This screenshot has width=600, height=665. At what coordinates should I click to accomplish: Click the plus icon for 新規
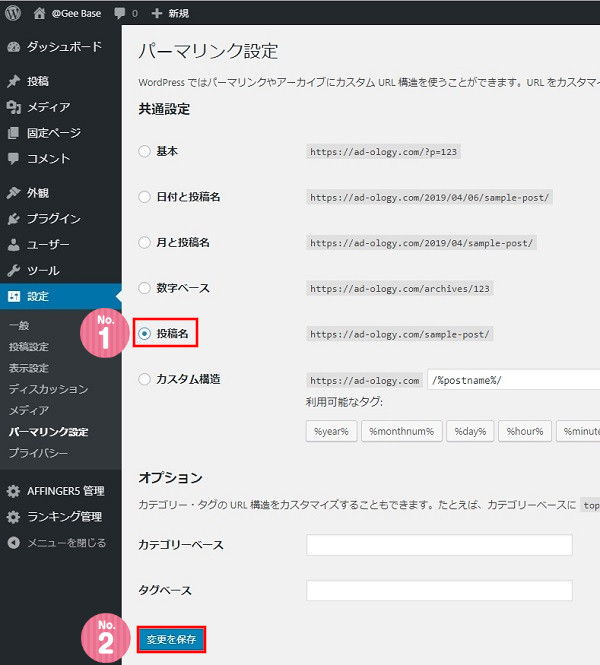(x=156, y=14)
